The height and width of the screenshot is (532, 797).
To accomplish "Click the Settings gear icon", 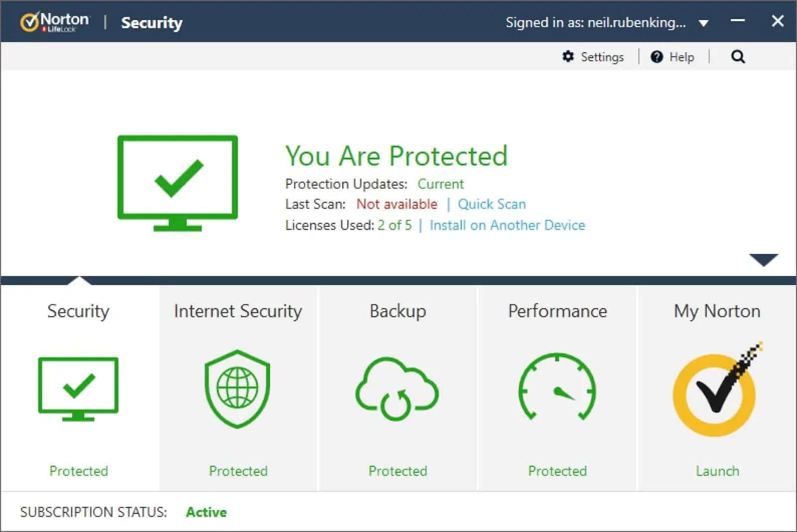I will tap(568, 57).
